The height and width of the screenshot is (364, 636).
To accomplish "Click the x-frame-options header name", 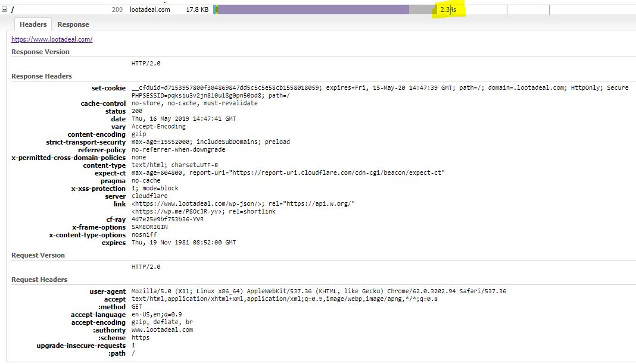I will [x=99, y=227].
